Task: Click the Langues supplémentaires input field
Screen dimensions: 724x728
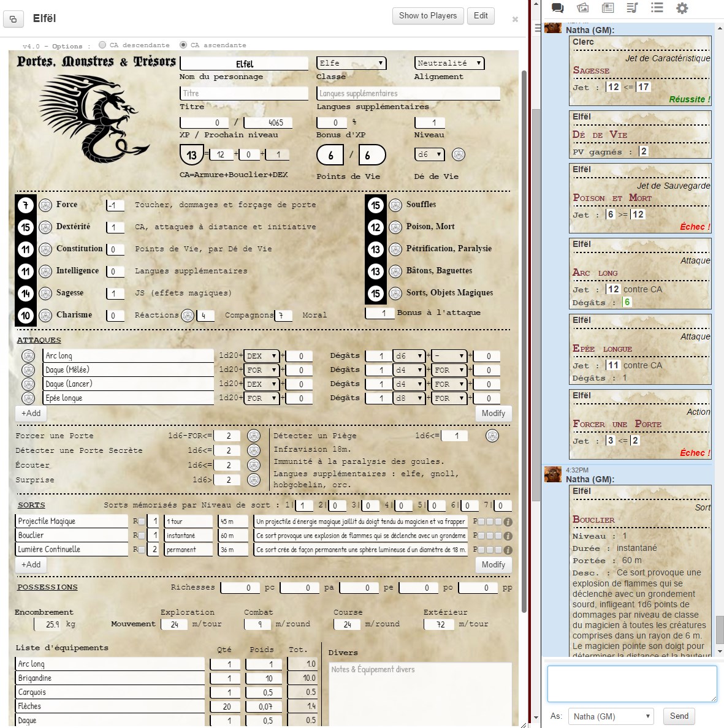Action: (x=408, y=93)
